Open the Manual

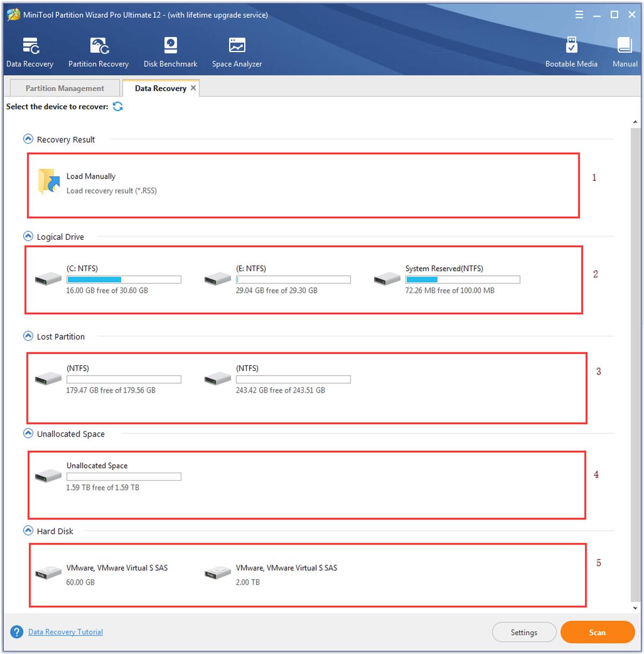click(625, 53)
